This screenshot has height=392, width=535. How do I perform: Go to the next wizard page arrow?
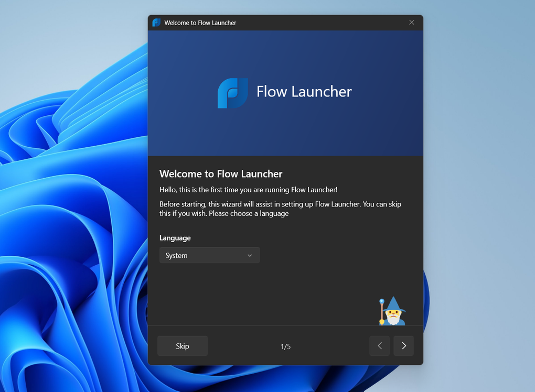click(404, 346)
